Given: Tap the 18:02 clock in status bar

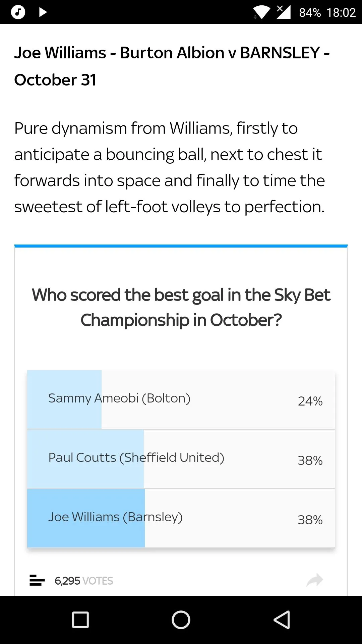Looking at the screenshot, I should point(341,13).
